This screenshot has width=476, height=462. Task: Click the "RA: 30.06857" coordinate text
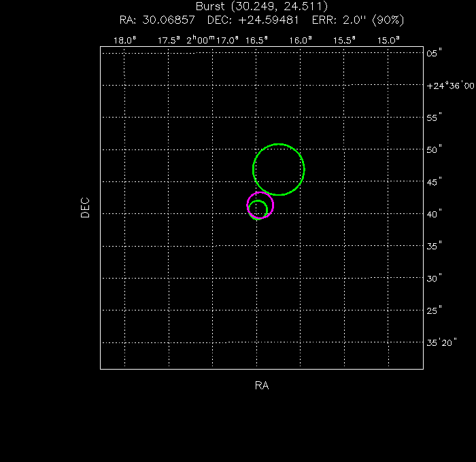[x=157, y=20]
